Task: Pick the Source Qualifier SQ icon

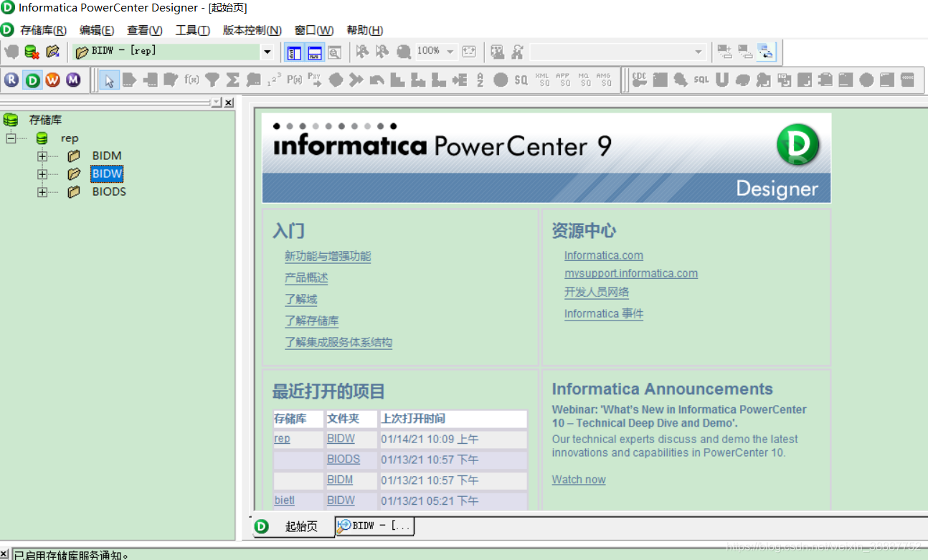Action: click(521, 80)
